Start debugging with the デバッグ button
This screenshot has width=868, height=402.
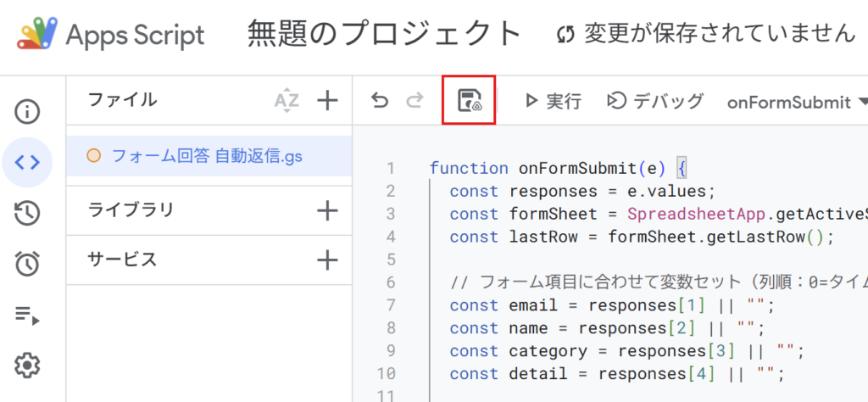click(655, 101)
